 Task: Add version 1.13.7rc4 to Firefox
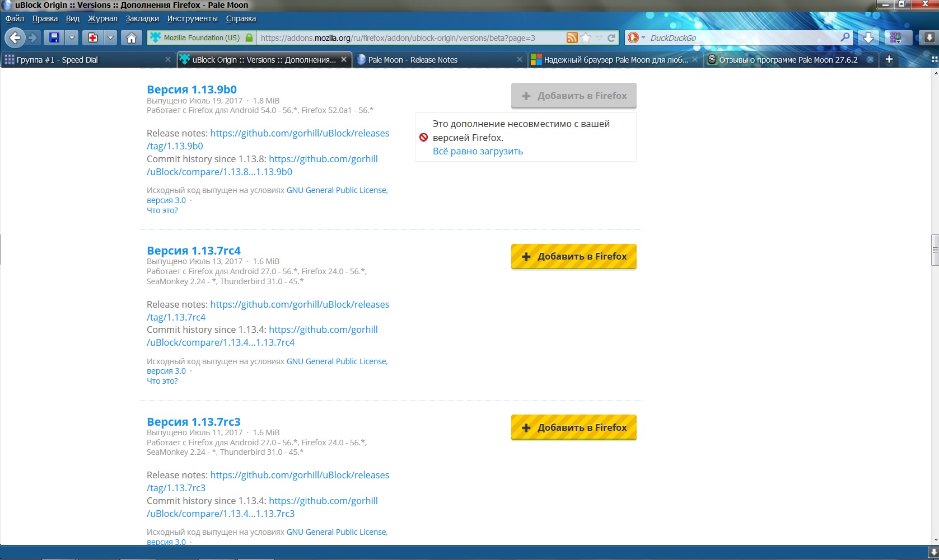[x=573, y=256]
